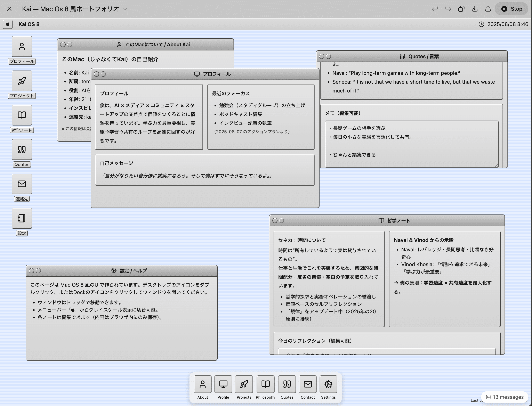Close the preview with the X button

9,9
